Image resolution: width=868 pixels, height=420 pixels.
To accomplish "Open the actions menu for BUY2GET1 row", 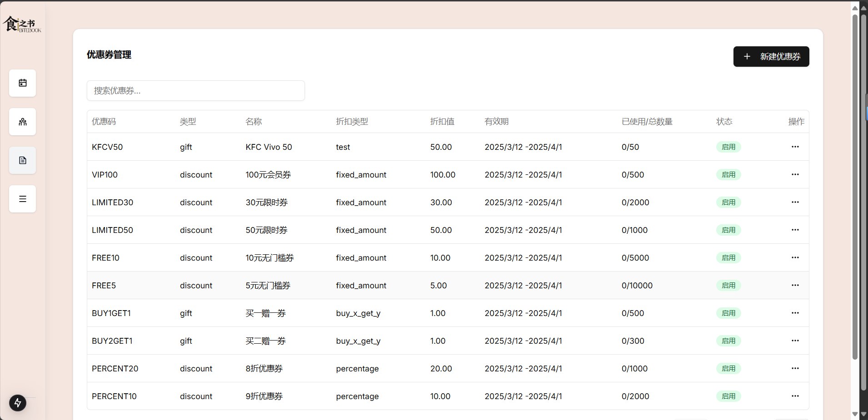I will 795,341.
